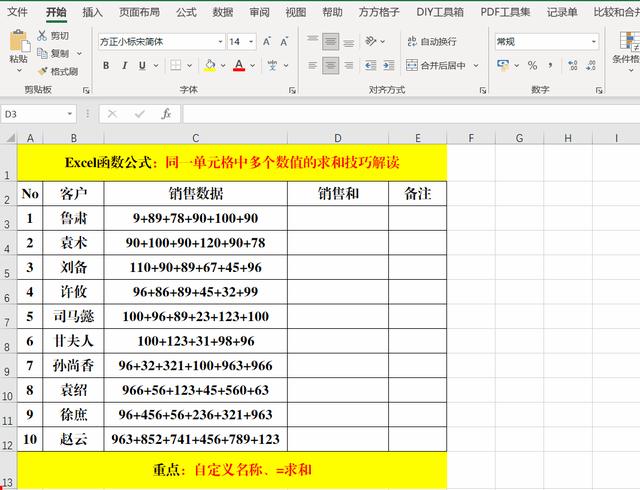Switch to the Review (审阅) tab
The image size is (640, 490).
click(x=260, y=12)
